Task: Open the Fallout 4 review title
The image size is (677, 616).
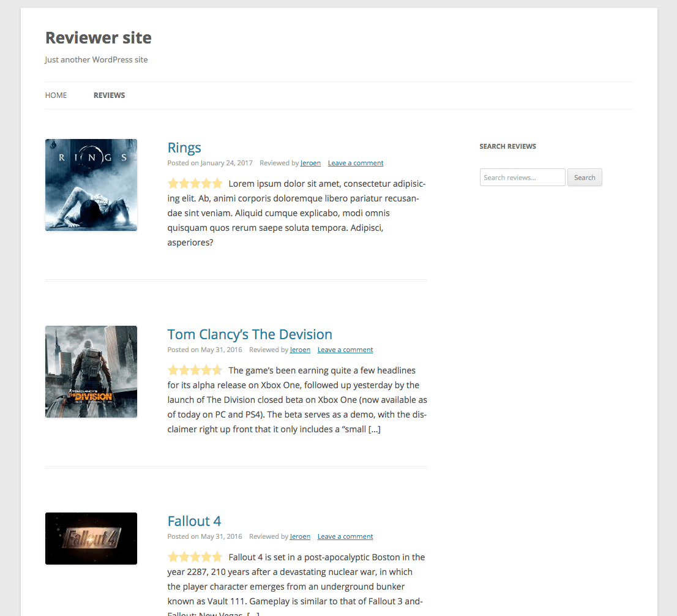Action: [194, 521]
